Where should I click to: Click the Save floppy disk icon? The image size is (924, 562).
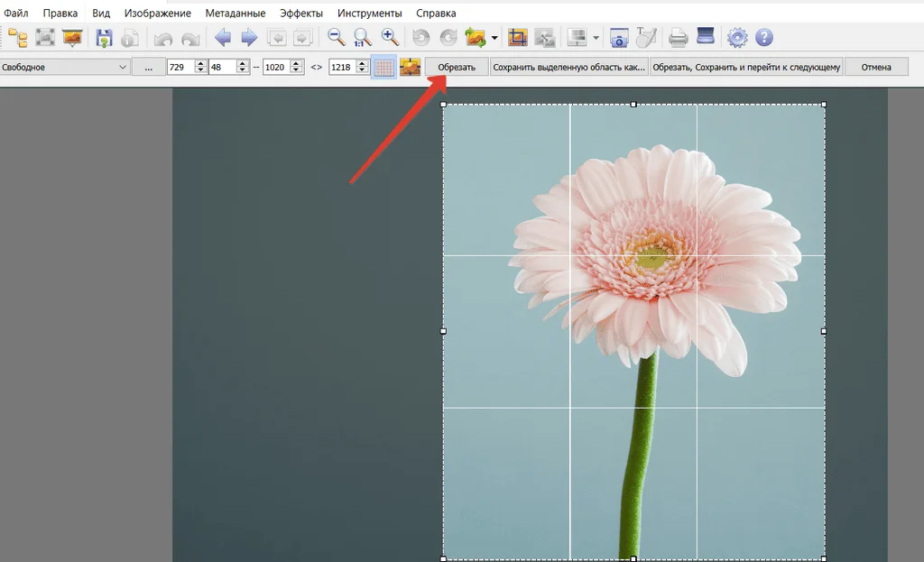(104, 38)
